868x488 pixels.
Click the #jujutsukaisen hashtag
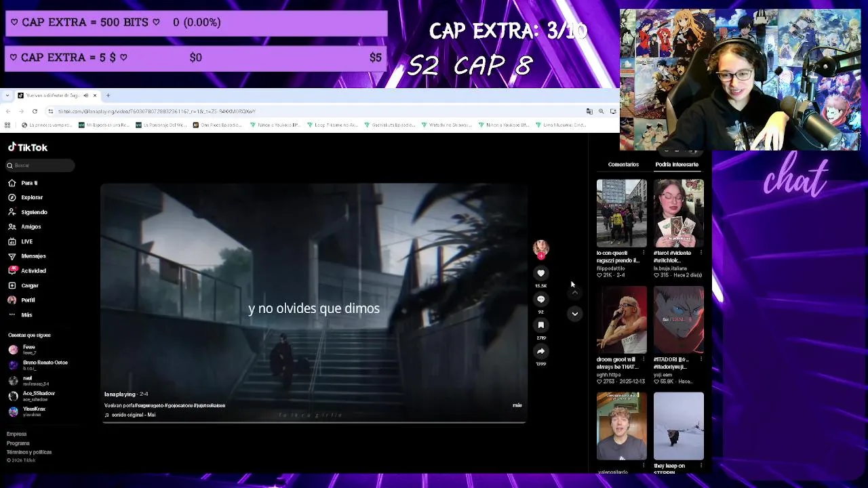point(209,405)
